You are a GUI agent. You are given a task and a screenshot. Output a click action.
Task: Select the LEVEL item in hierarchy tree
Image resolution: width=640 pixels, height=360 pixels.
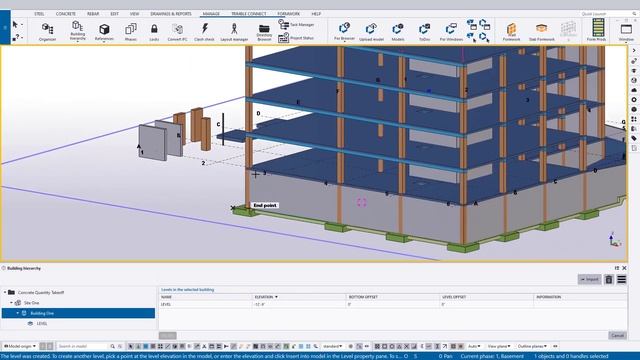click(x=42, y=323)
